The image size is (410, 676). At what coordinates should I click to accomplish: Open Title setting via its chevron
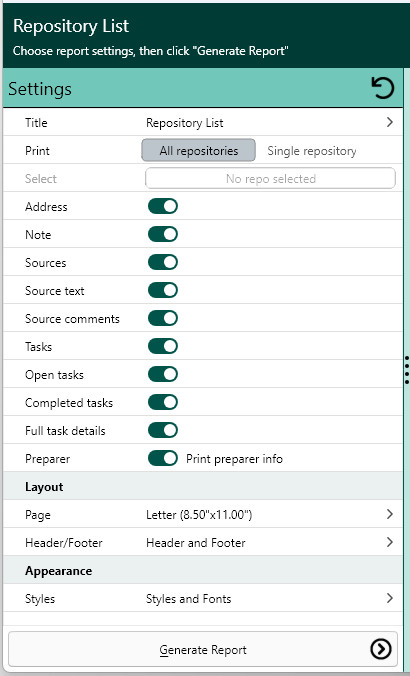tap(390, 122)
